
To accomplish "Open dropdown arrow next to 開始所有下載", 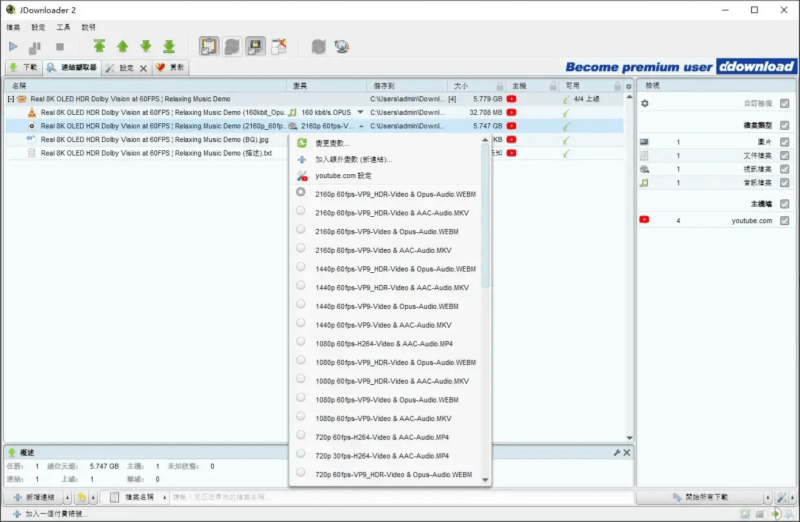I will click(x=768, y=497).
